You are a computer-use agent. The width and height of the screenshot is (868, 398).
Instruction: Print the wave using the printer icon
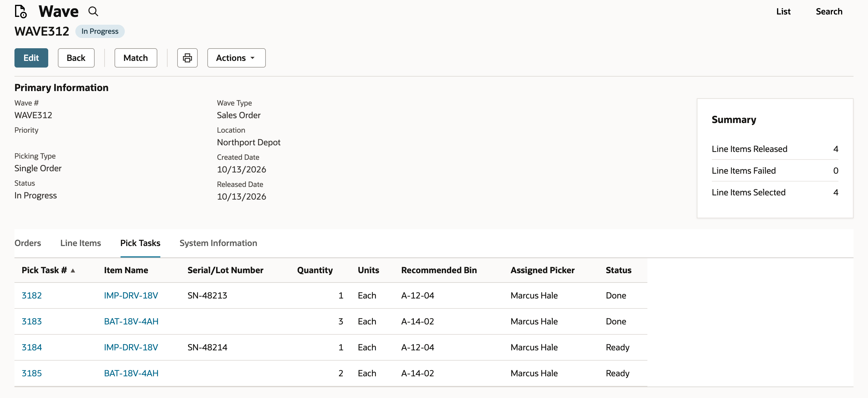(187, 58)
